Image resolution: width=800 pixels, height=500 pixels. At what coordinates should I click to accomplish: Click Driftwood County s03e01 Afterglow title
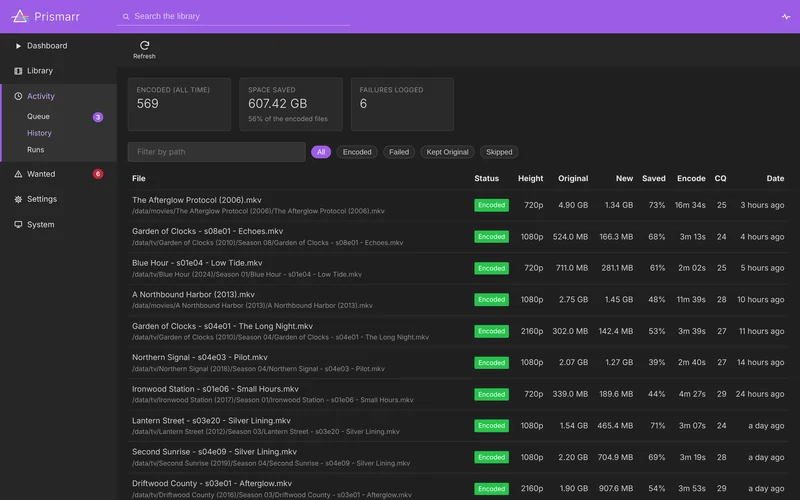[212, 483]
